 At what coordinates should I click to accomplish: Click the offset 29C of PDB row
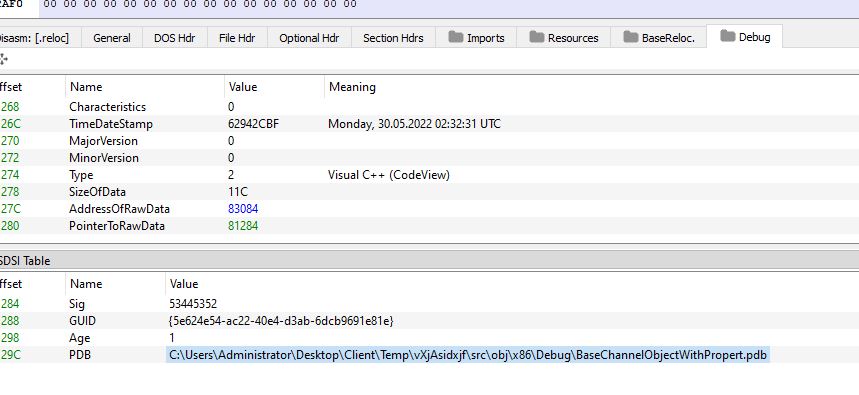(10, 355)
